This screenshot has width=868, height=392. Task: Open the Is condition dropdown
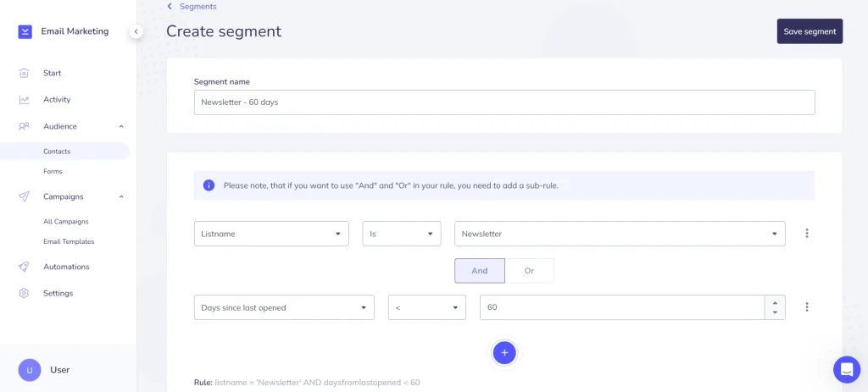tap(401, 234)
